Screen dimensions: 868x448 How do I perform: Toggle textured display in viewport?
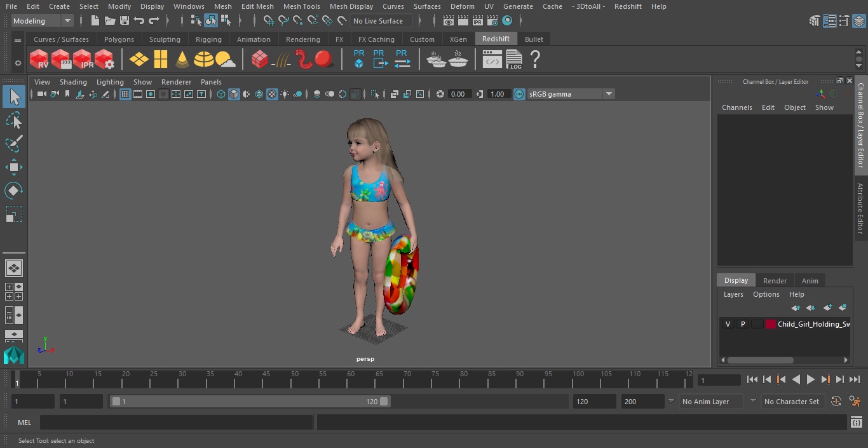(x=272, y=94)
